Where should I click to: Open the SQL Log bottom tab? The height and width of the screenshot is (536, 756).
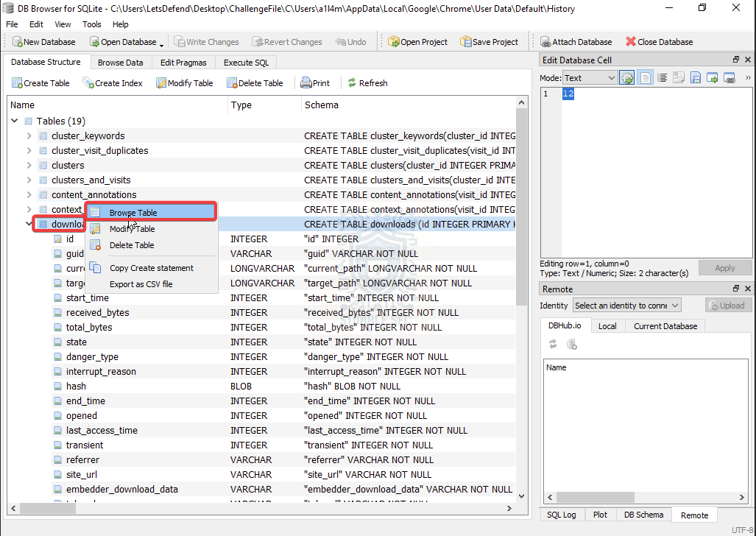coord(561,515)
